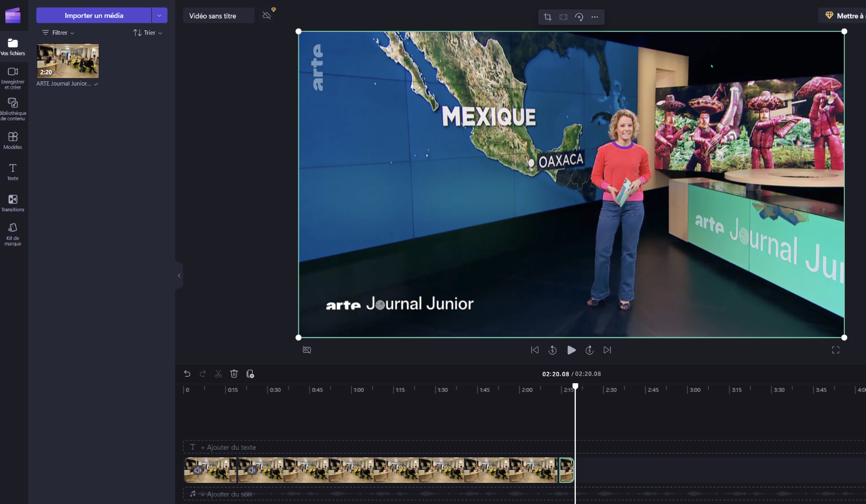Expand the import media dropdown arrow

(159, 15)
